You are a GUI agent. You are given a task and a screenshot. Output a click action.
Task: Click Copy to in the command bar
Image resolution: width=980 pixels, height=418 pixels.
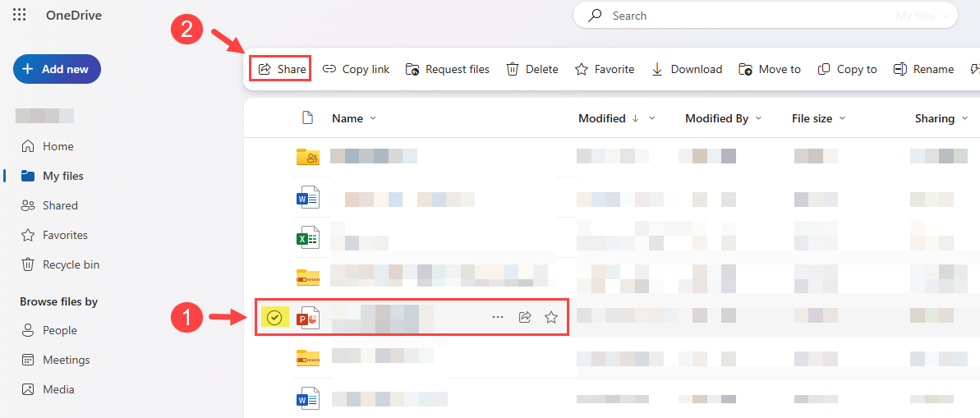[848, 69]
